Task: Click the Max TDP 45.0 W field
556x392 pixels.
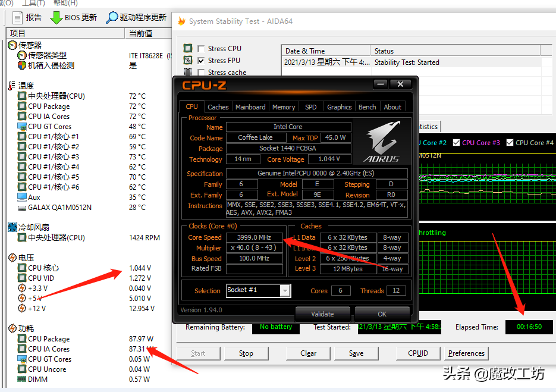Action: (335, 137)
